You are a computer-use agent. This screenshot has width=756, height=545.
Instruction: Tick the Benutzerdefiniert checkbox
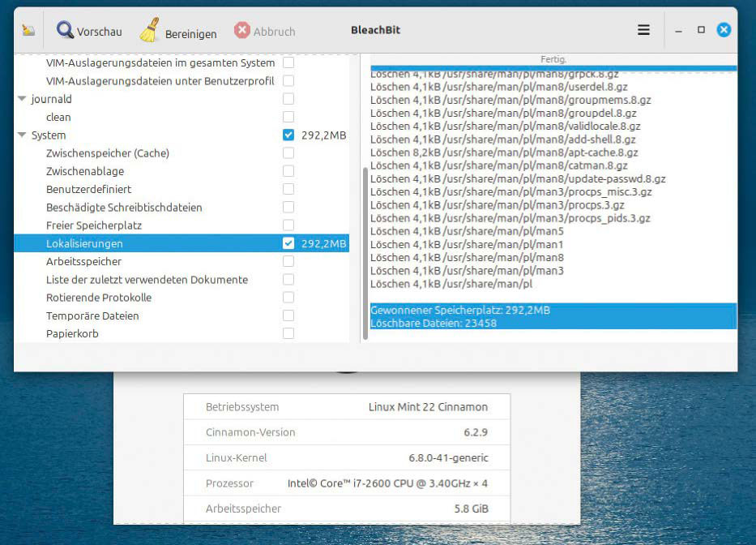(288, 189)
